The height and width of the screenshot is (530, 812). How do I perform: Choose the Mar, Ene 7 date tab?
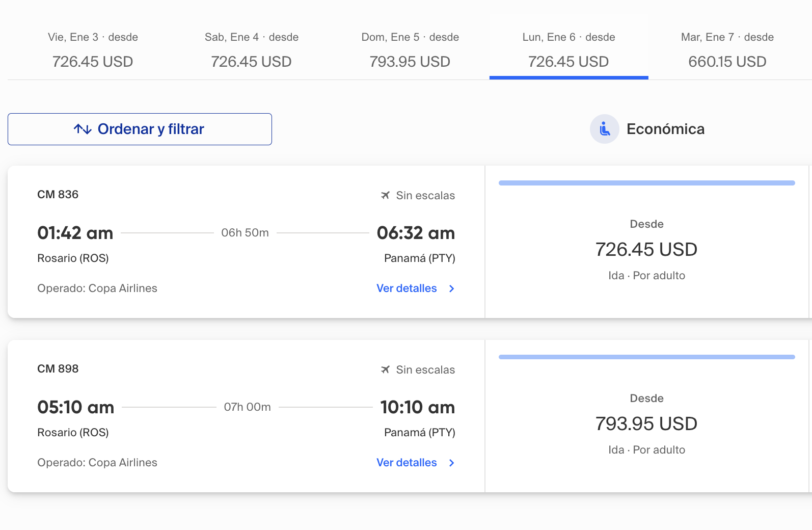tap(727, 50)
